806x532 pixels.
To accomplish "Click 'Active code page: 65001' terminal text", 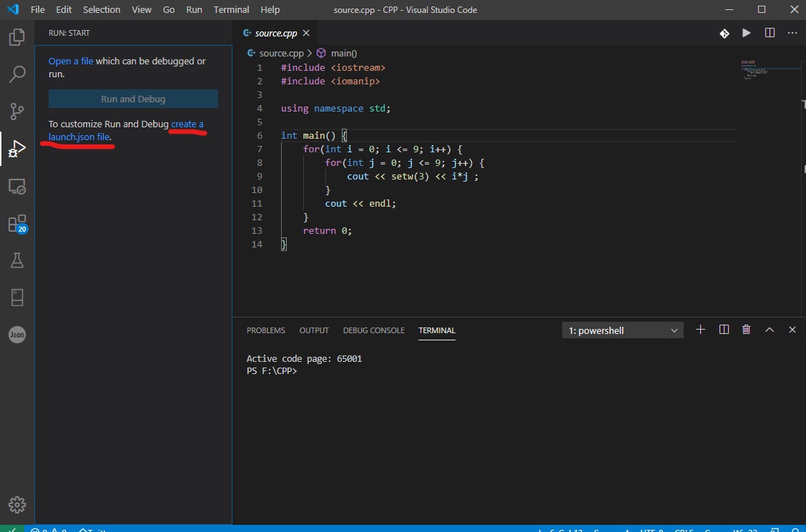I will point(305,358).
